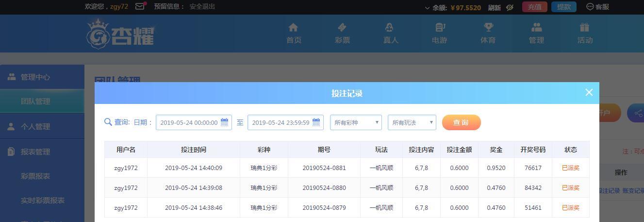Select issue number 20190524-0879

click(324, 208)
